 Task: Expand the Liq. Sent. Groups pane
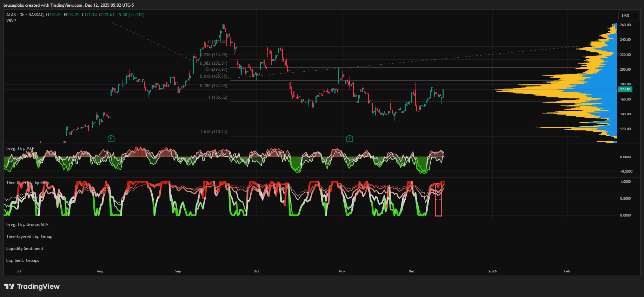(22, 260)
